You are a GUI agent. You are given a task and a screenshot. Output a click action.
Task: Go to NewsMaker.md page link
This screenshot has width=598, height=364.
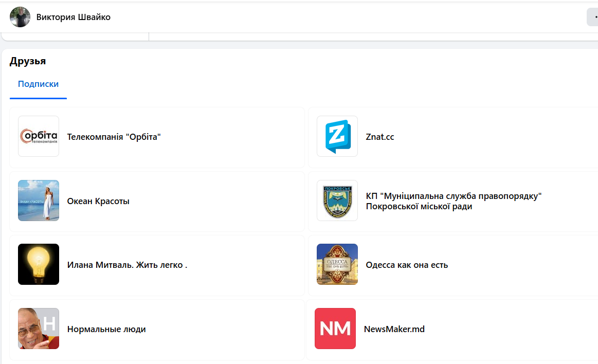click(394, 329)
